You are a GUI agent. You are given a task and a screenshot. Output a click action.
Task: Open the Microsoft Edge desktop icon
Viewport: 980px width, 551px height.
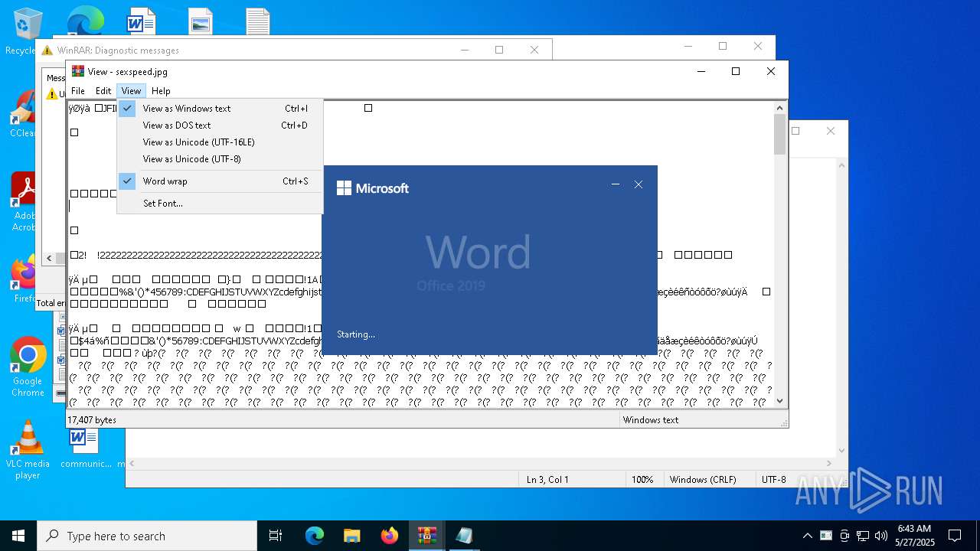tap(84, 21)
